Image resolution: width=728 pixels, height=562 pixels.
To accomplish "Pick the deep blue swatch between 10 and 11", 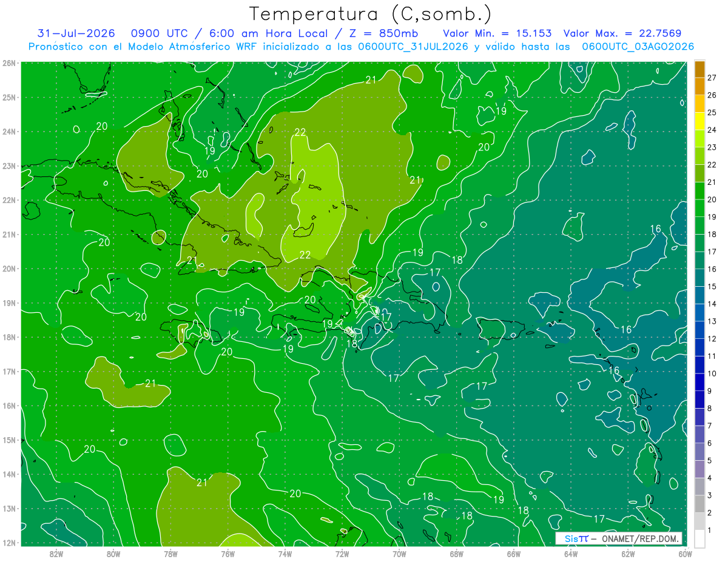I will tap(699, 364).
